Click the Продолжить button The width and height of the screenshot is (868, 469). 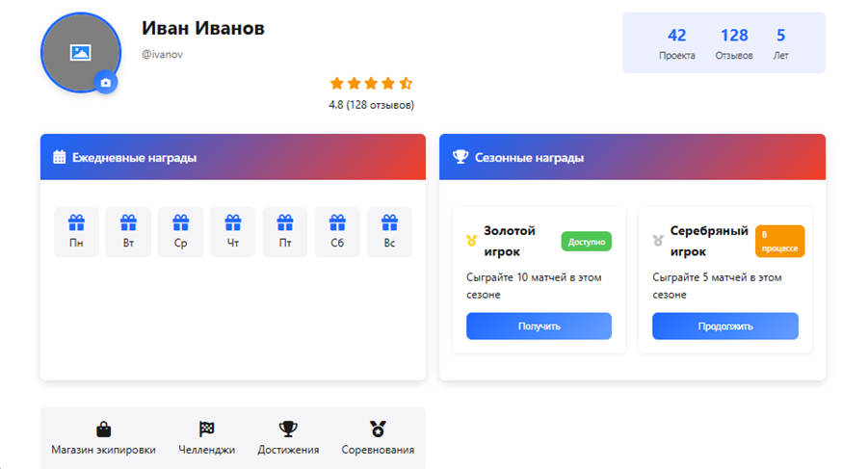click(725, 326)
